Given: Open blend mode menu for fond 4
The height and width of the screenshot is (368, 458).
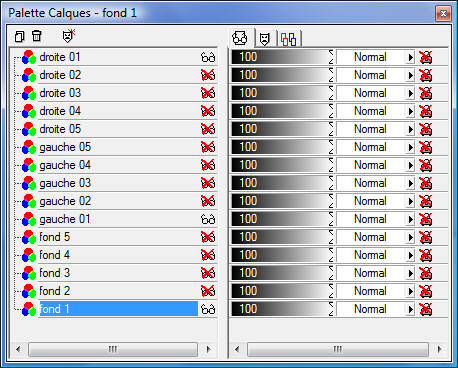Looking at the screenshot, I should (x=410, y=255).
